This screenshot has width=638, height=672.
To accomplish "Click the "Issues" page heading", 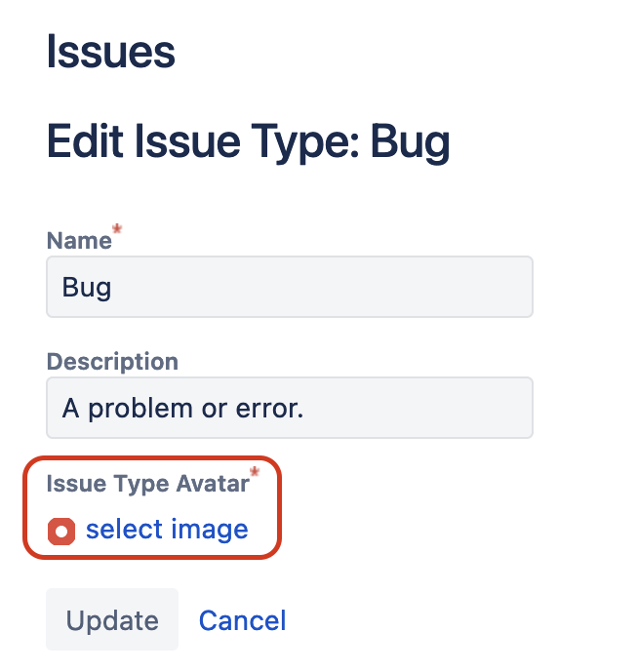I will [x=111, y=52].
